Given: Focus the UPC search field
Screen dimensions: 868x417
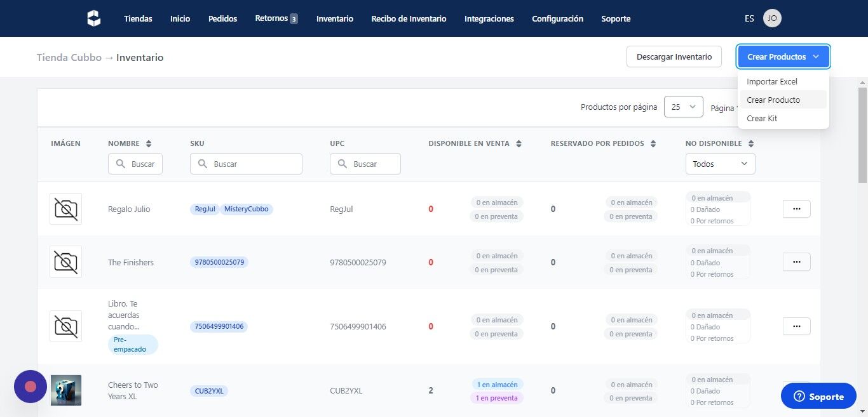Looking at the screenshot, I should (365, 164).
